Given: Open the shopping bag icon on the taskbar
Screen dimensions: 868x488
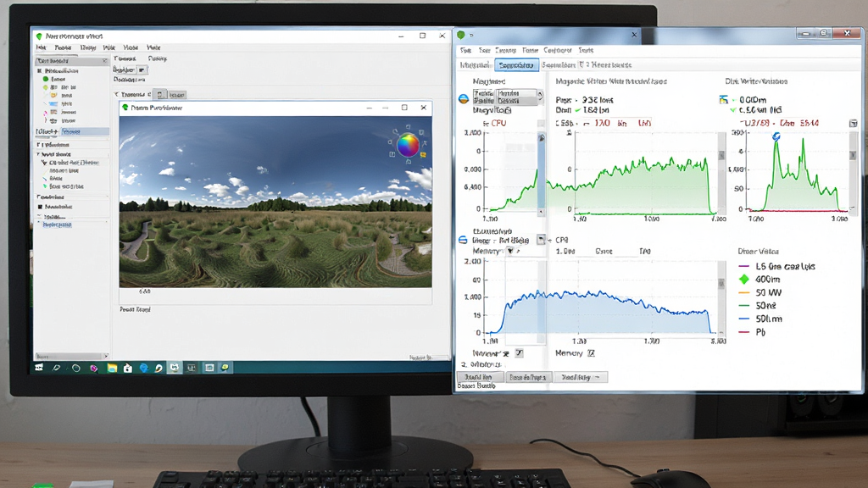Looking at the screenshot, I should pyautogui.click(x=128, y=368).
